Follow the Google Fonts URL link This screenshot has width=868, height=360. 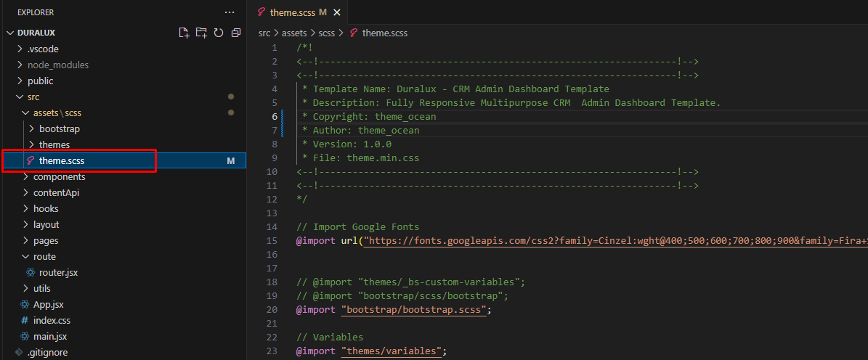click(x=615, y=242)
